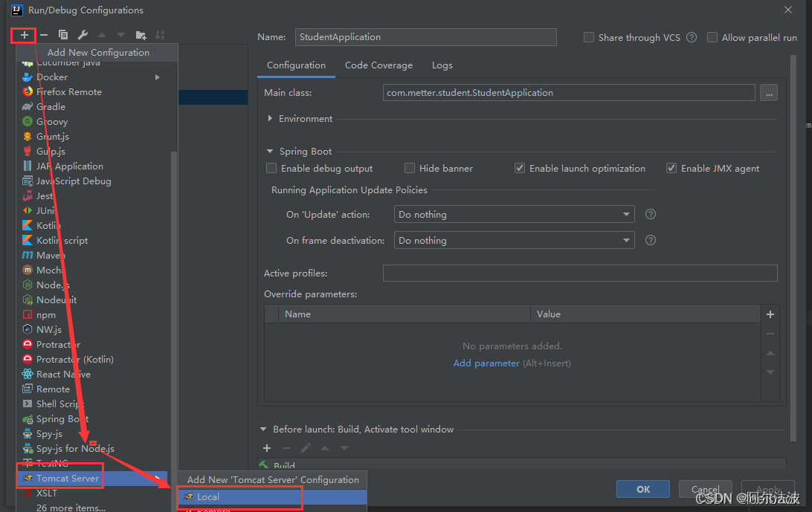The width and height of the screenshot is (812, 512).
Task: Open help for Share through VCS
Action: click(692, 37)
